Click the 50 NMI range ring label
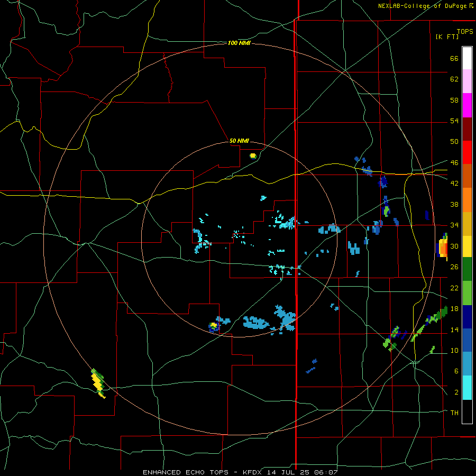The height and width of the screenshot is (476, 476). [239, 141]
